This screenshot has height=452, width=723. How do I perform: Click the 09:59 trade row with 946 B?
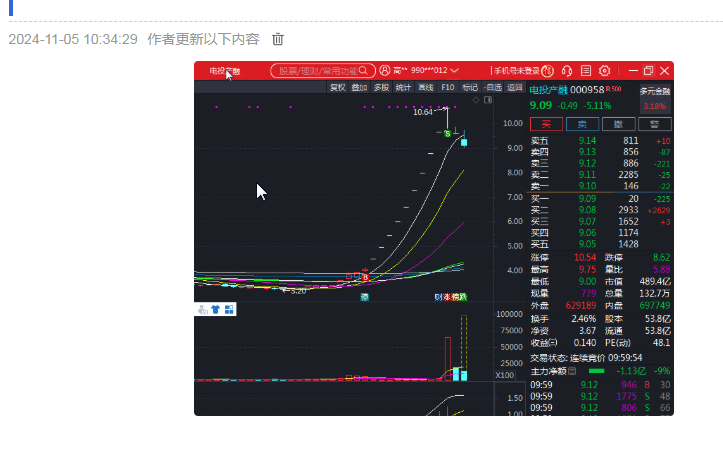[600, 385]
